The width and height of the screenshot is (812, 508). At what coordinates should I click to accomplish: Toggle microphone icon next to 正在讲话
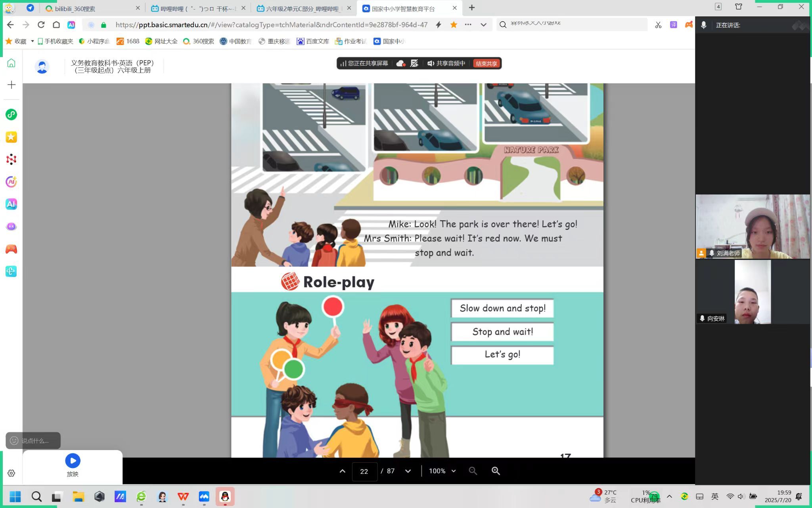pyautogui.click(x=703, y=25)
